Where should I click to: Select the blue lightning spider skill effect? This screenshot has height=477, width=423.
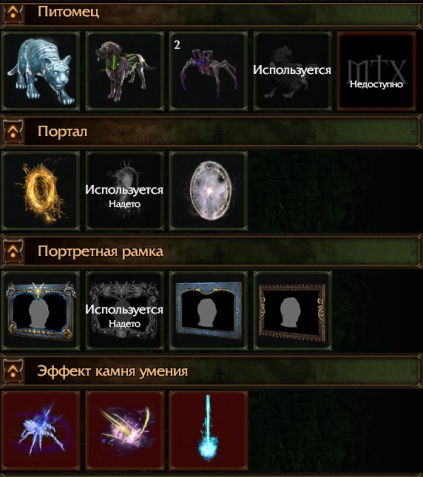click(x=41, y=431)
